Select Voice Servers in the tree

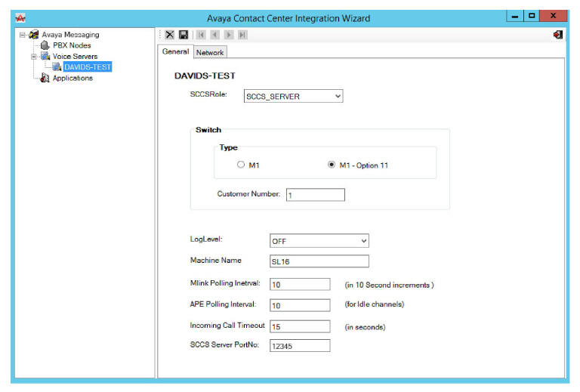(75, 56)
